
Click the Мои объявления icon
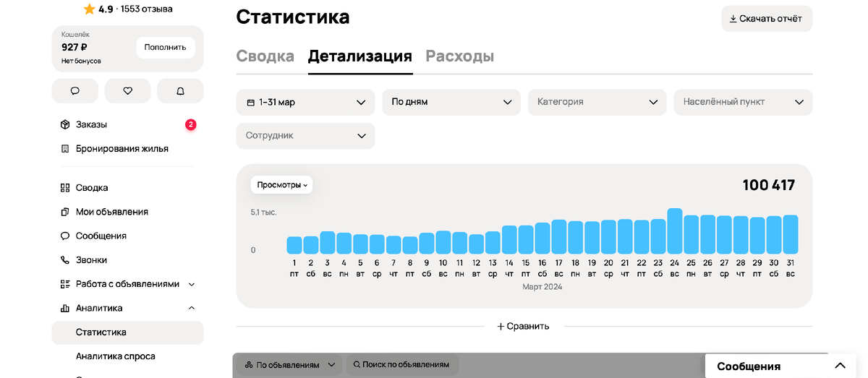[65, 212]
